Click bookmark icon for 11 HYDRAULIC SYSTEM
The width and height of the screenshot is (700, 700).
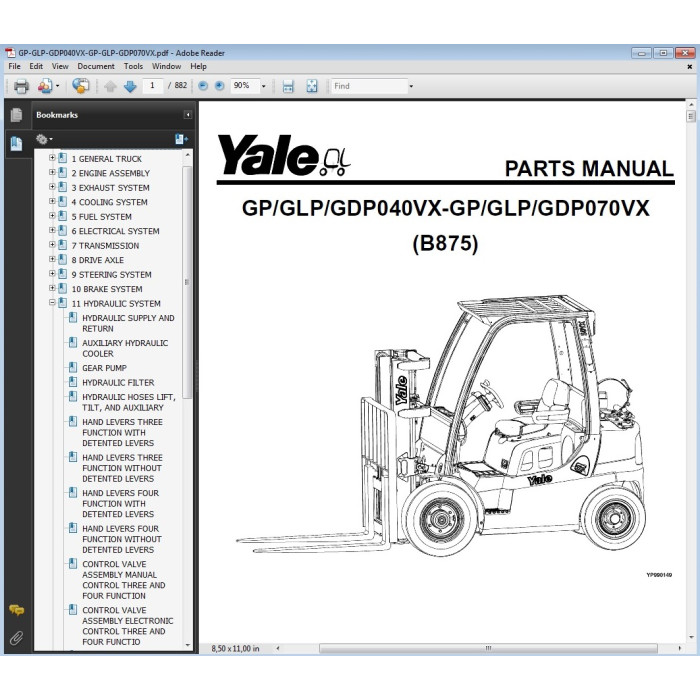(62, 303)
